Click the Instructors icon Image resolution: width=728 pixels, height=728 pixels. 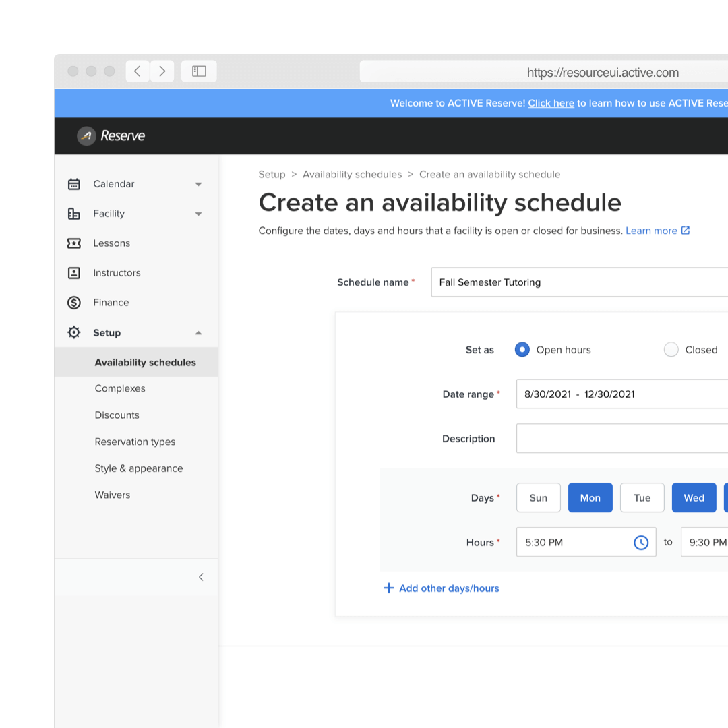point(74,272)
